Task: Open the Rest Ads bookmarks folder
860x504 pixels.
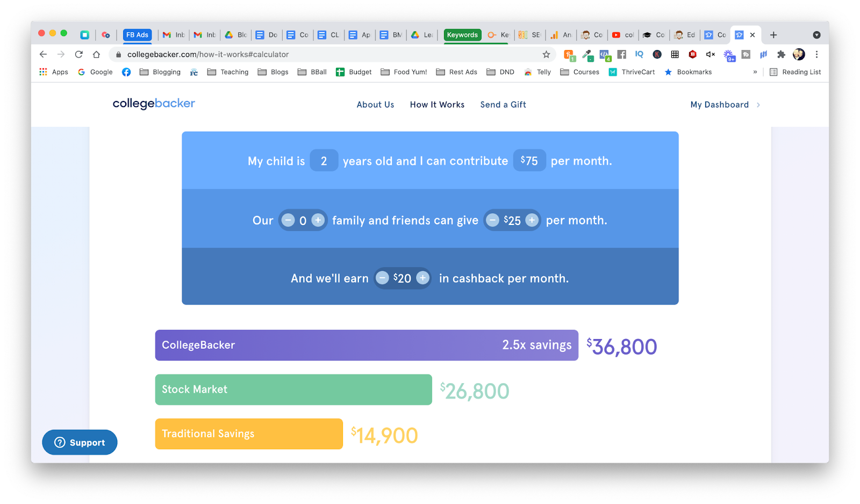Action: point(456,72)
